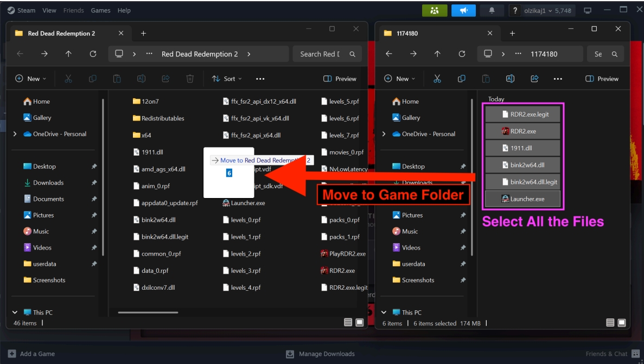The height and width of the screenshot is (364, 644).
Task: Collapse This PC in Red Dead Redemption 2 window
Action: [x=15, y=312]
